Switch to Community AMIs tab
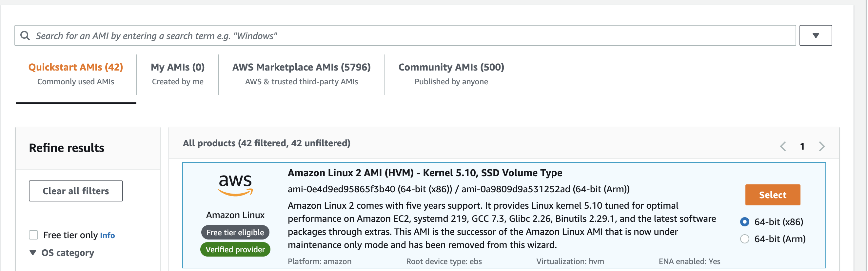Screen dimensions: 868x271 (x=451, y=74)
